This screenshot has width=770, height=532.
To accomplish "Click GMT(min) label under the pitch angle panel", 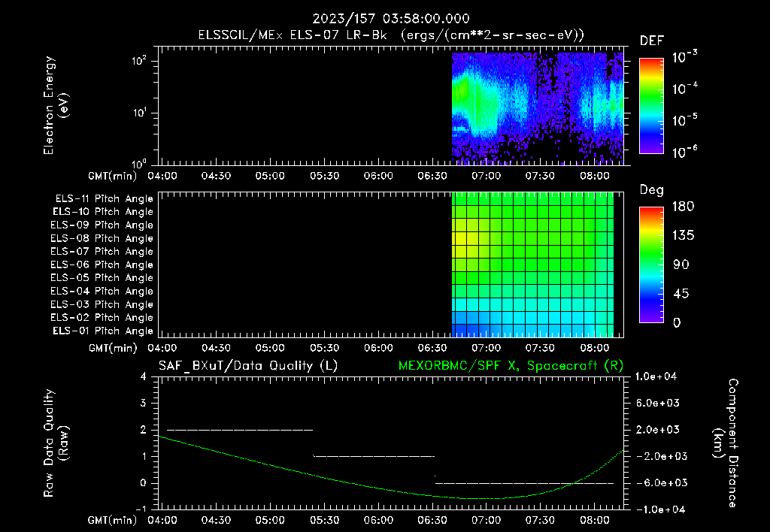I will (x=113, y=348).
